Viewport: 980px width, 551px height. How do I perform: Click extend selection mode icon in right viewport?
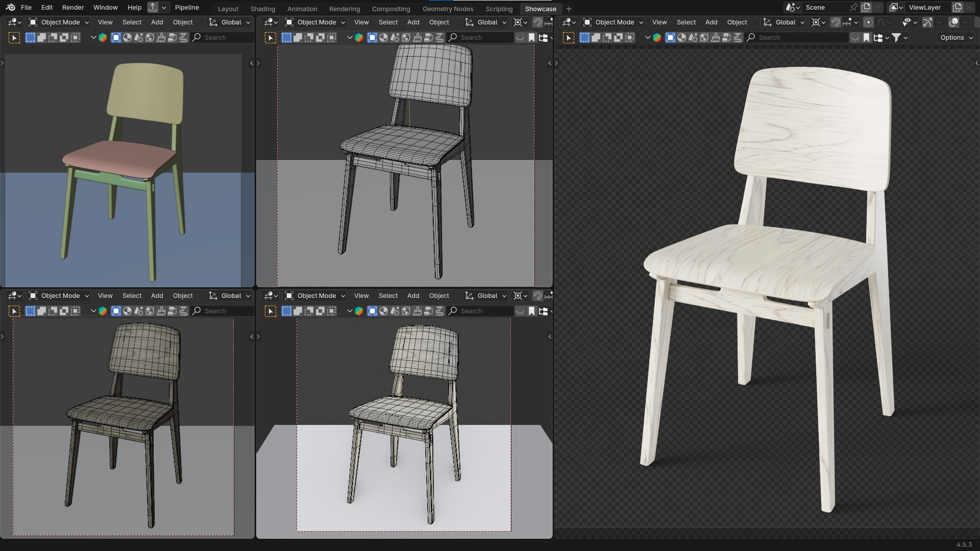pos(596,38)
